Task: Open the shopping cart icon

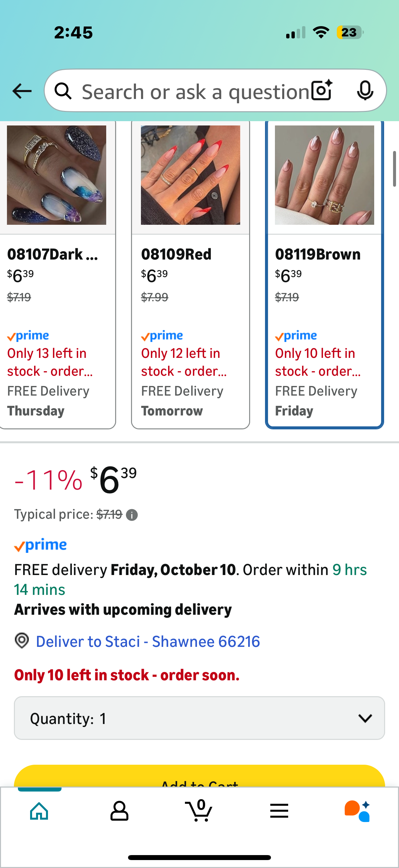Action: click(199, 811)
